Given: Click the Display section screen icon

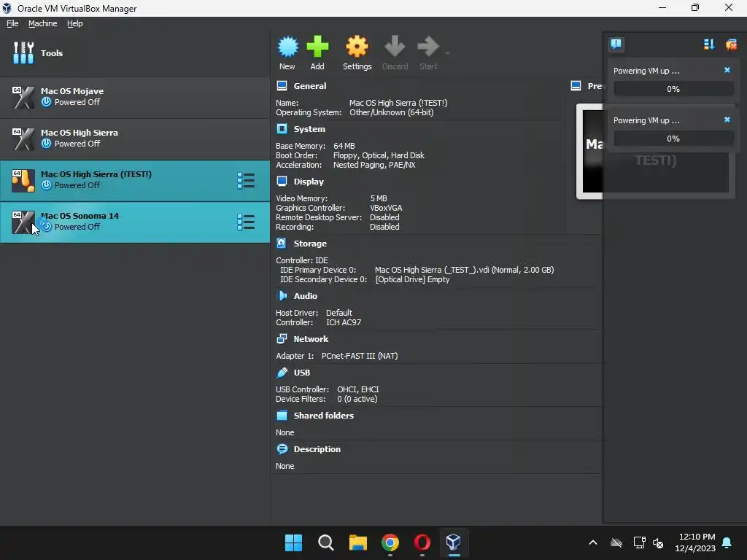Looking at the screenshot, I should click(x=282, y=181).
